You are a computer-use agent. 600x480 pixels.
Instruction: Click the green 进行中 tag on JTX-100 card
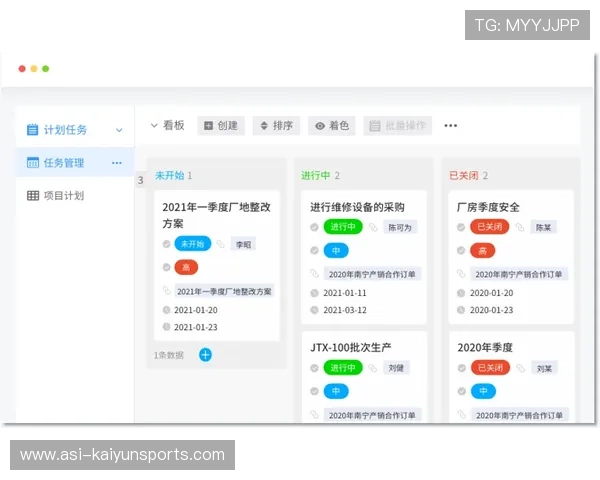[x=343, y=368]
